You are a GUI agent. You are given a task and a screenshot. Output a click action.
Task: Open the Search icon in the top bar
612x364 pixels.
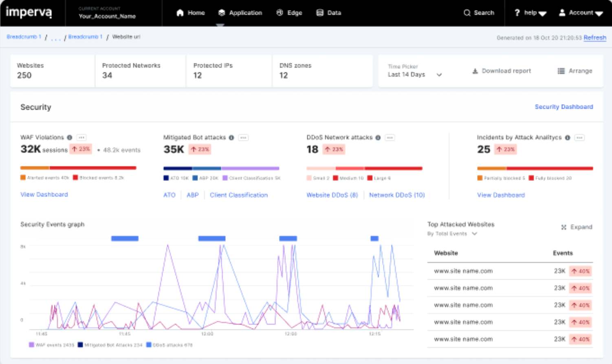467,13
